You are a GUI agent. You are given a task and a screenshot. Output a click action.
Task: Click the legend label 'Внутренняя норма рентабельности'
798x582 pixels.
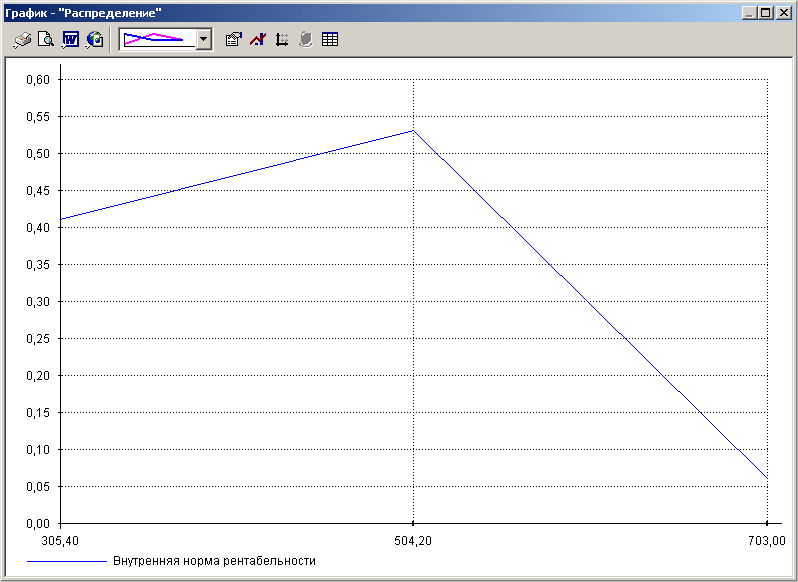tap(214, 561)
